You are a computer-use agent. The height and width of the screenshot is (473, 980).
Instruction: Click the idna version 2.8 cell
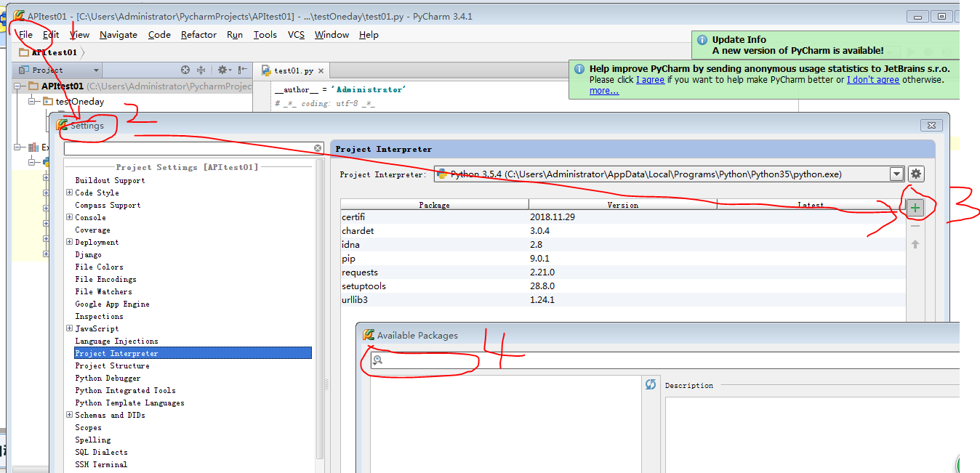pyautogui.click(x=623, y=245)
